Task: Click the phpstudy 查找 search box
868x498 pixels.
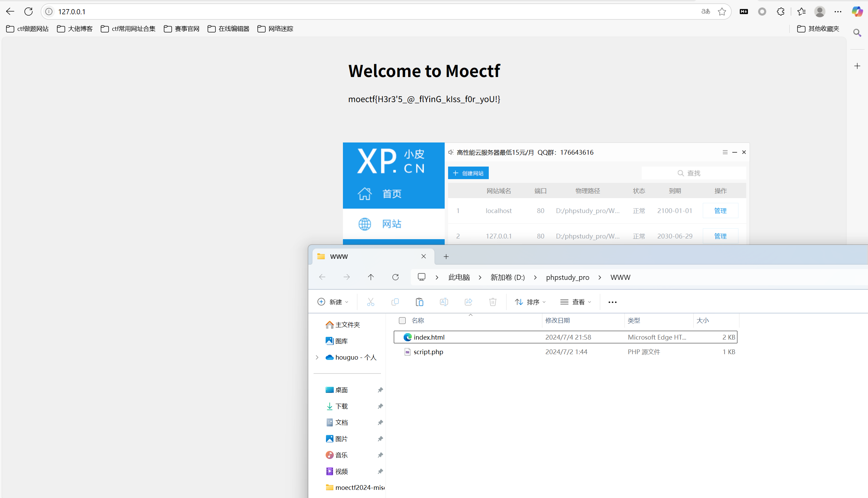Action: coord(694,173)
